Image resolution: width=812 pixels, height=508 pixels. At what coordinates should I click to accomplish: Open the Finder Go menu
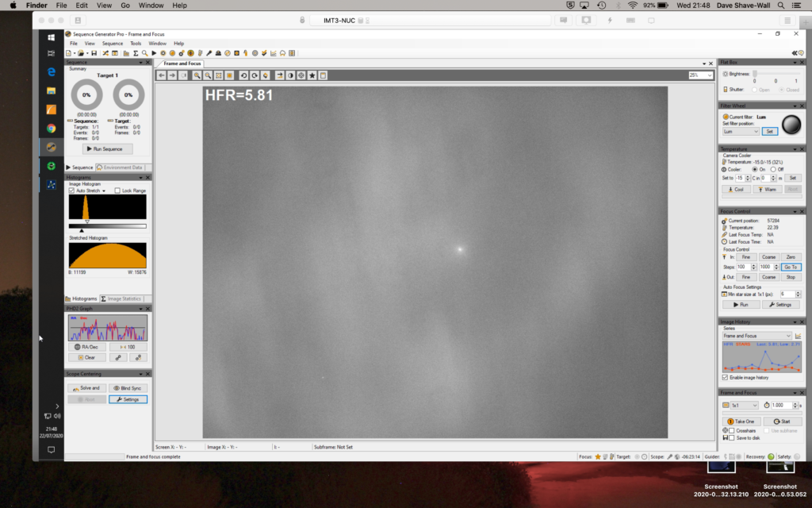pyautogui.click(x=125, y=6)
